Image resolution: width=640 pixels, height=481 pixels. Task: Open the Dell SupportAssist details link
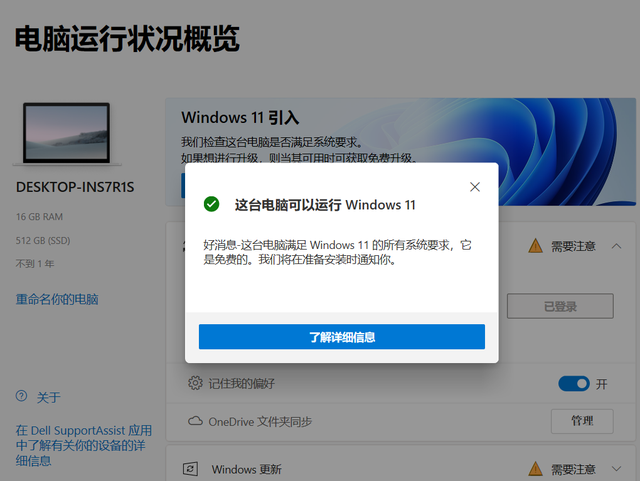[x=84, y=445]
